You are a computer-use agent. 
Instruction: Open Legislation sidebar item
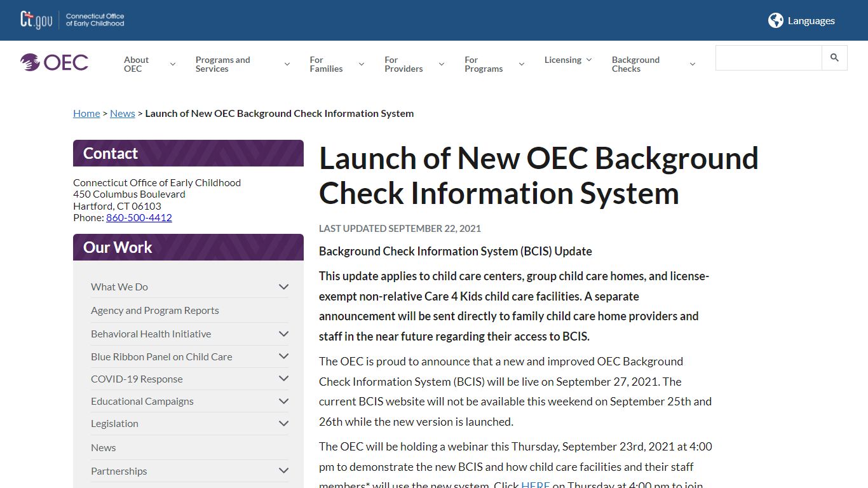tap(114, 423)
